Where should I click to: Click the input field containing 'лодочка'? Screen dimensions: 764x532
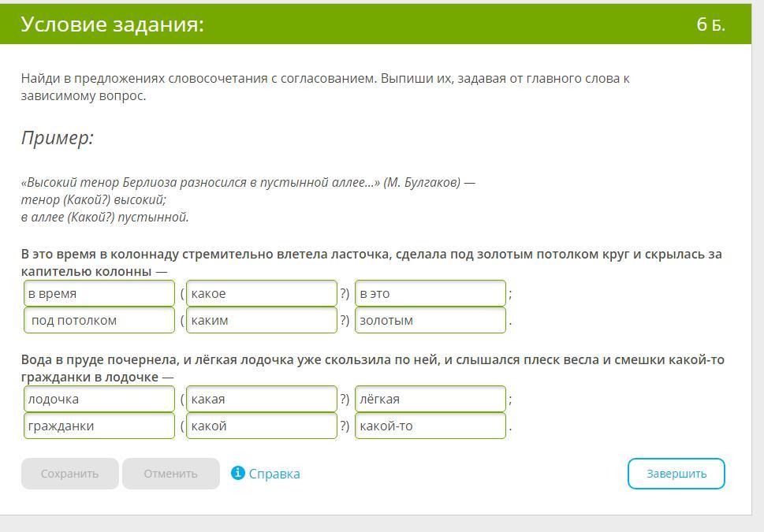(x=99, y=399)
